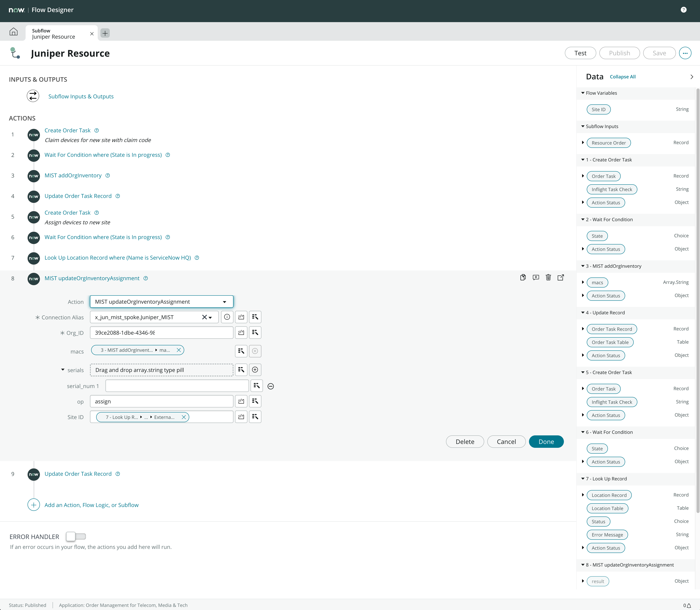The height and width of the screenshot is (610, 700).
Task: Click the add annotation comment icon
Action: click(536, 277)
